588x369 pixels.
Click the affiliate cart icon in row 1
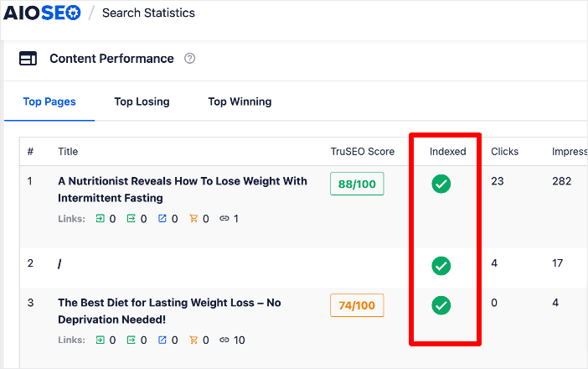click(x=194, y=219)
